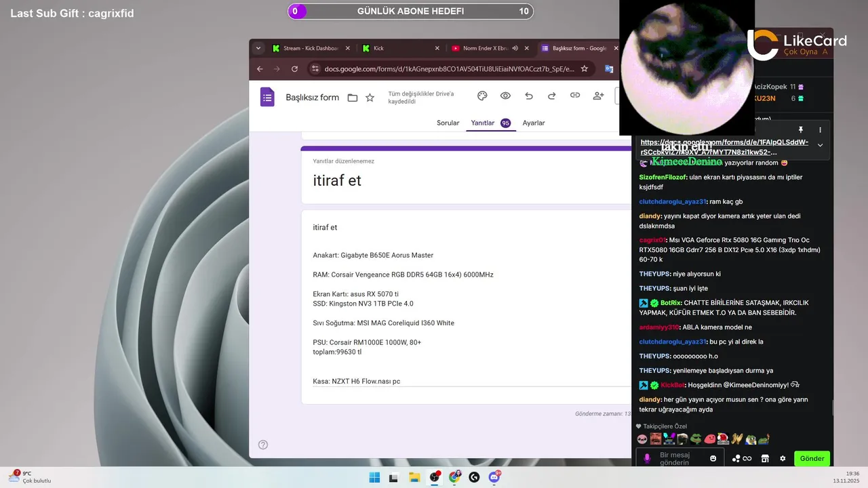Open Google Translate icon in address bar

[609, 68]
